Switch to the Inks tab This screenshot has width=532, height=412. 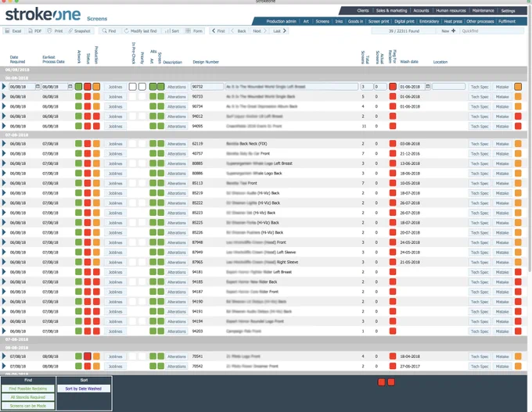click(x=339, y=21)
